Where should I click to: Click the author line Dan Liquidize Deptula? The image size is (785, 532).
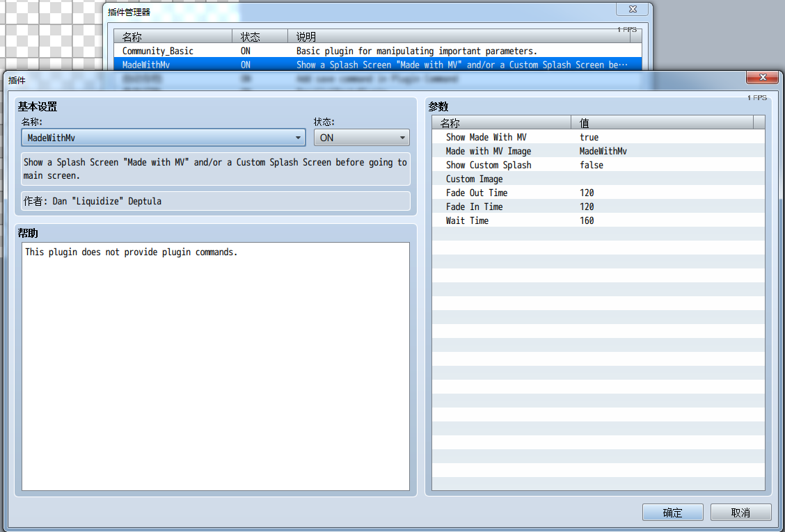pos(216,201)
